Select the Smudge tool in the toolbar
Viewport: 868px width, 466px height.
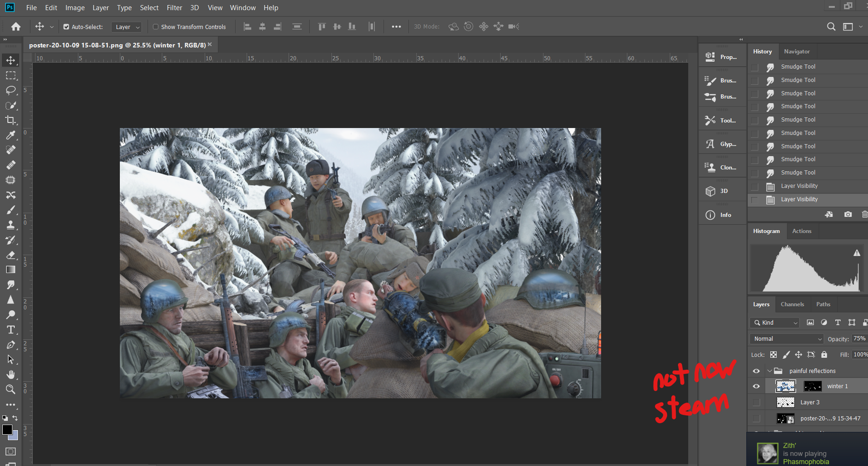11,285
